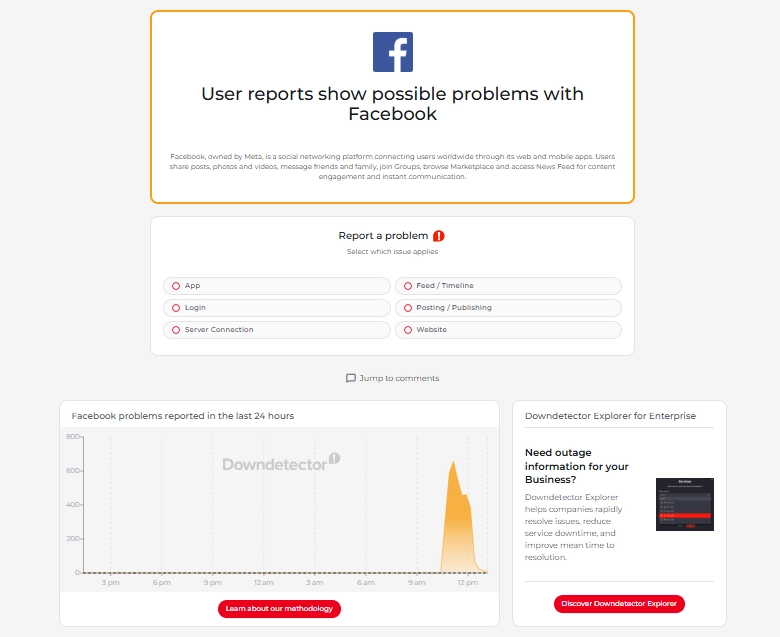Click the Facebook logo icon

pos(392,52)
